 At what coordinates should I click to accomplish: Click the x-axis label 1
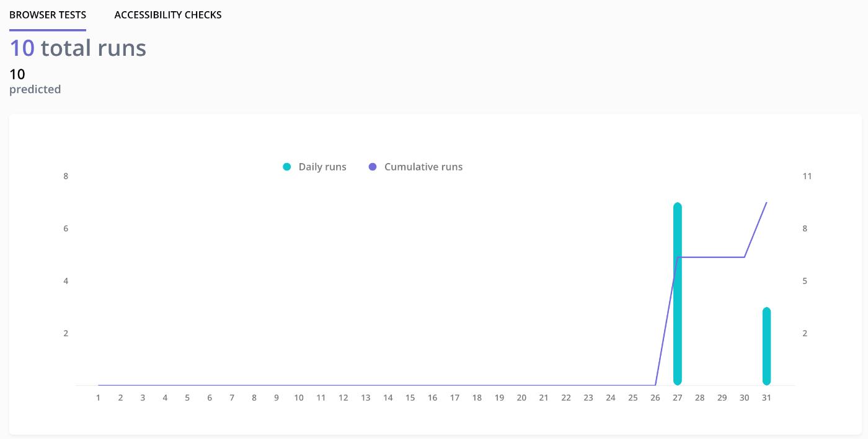click(x=98, y=397)
